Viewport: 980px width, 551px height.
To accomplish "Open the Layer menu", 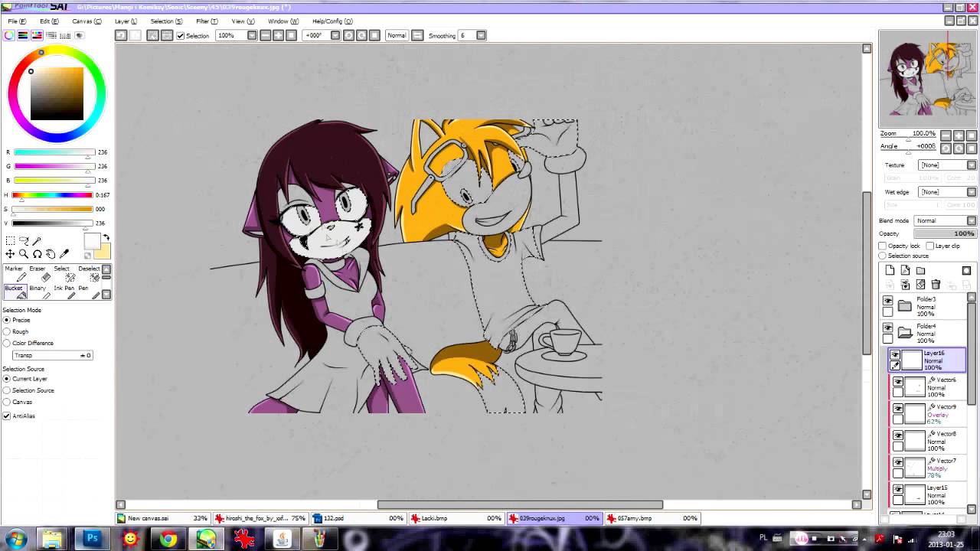I will click(126, 21).
